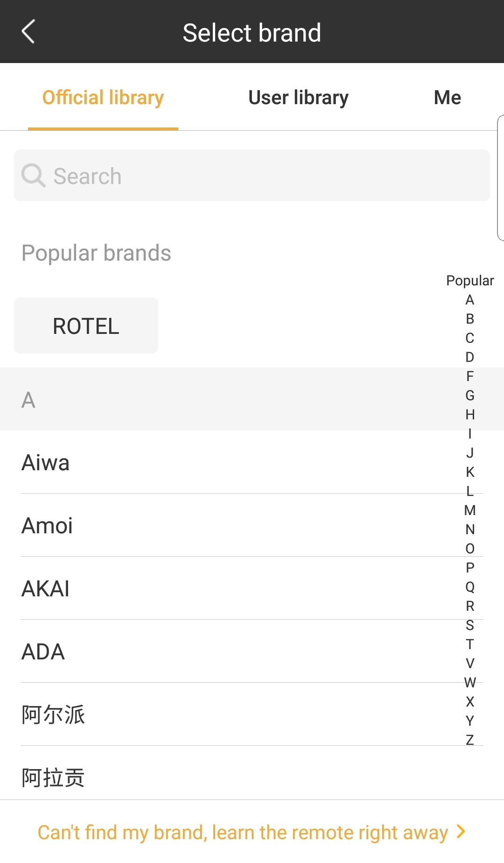The height and width of the screenshot is (863, 504).
Task: Jump to letter Z in index
Action: tap(469, 740)
